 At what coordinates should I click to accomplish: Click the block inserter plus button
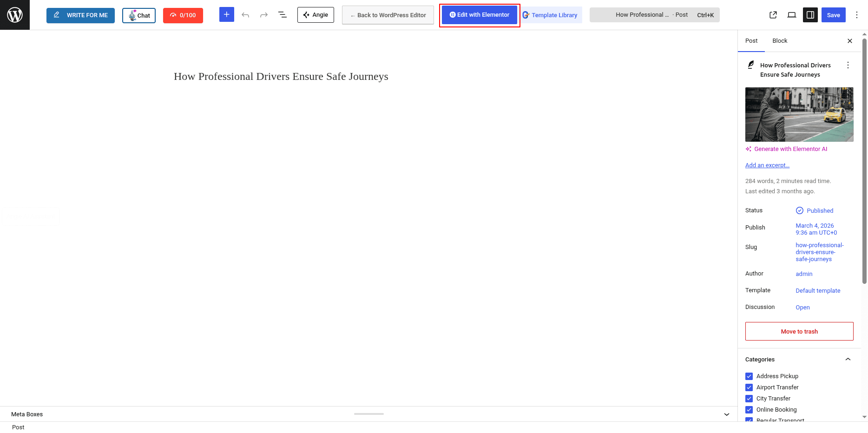[227, 15]
